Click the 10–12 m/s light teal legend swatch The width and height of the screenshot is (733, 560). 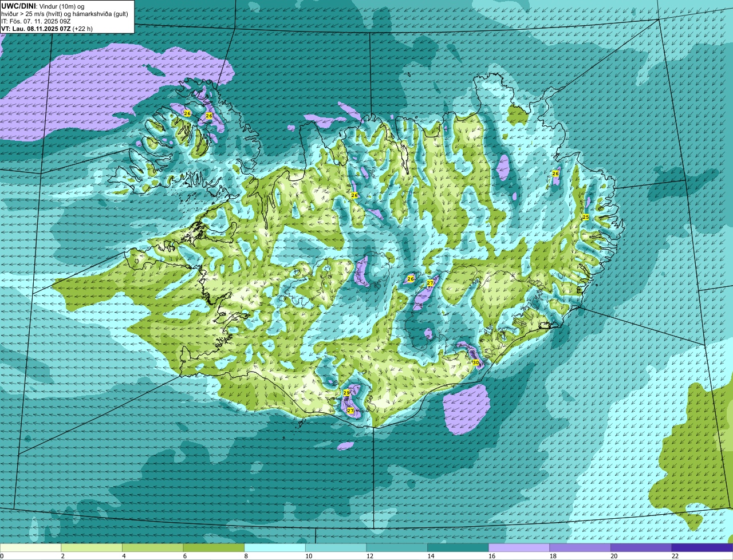click(336, 547)
